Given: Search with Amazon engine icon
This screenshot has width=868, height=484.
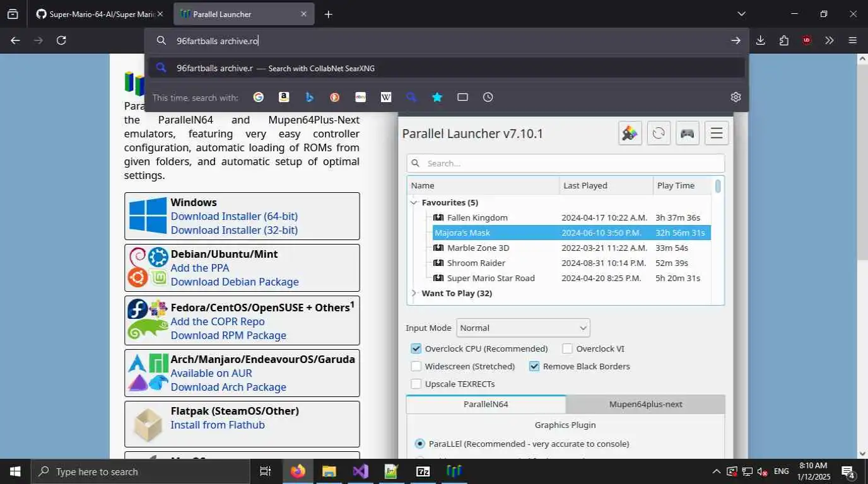Looking at the screenshot, I should (284, 97).
